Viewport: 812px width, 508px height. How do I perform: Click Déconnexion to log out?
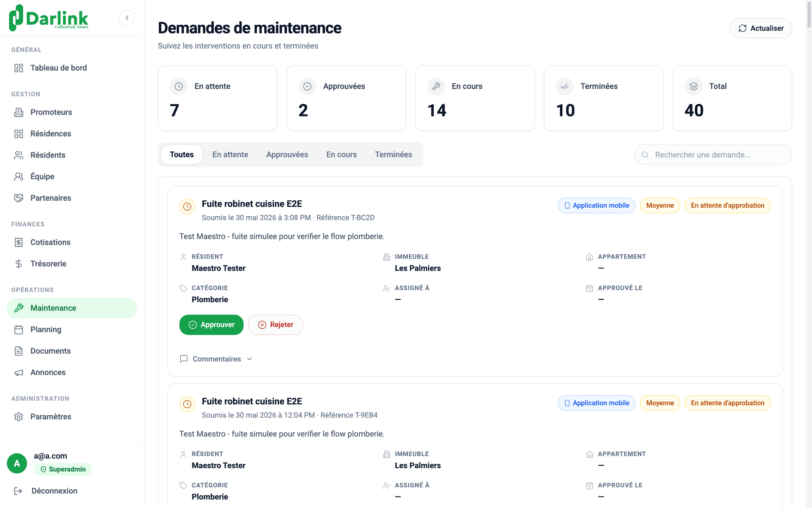click(x=72, y=491)
